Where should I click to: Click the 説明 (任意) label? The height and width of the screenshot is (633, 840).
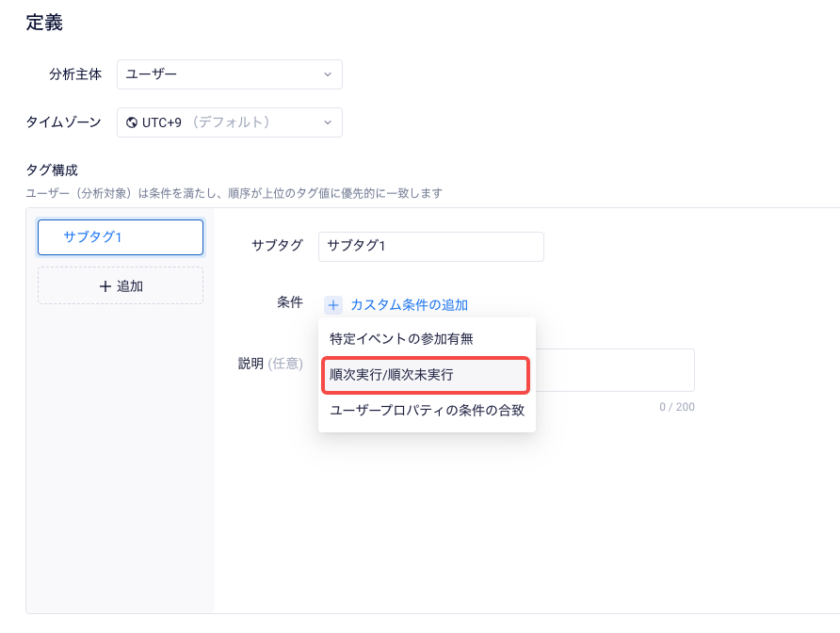tap(270, 364)
